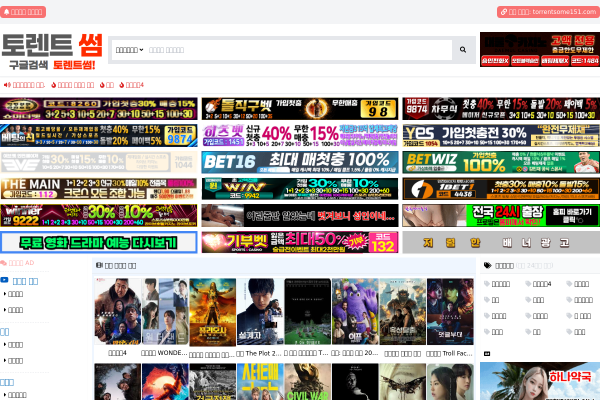Viewport: 600px width, 400px height.
Task: Open the BETWIZ 100% banner
Action: pyautogui.click(x=501, y=162)
